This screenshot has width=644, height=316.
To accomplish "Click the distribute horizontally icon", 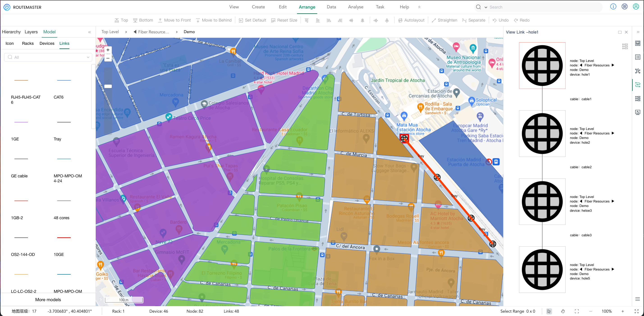I will (x=376, y=20).
